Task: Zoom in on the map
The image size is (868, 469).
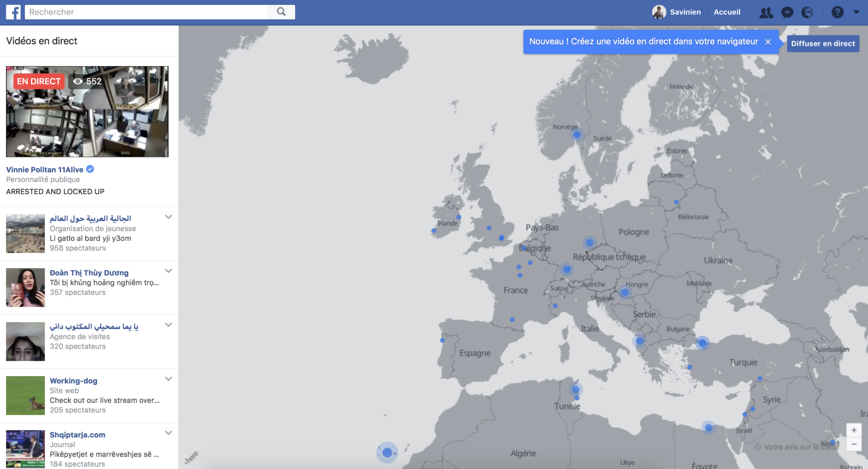Action: (x=854, y=430)
